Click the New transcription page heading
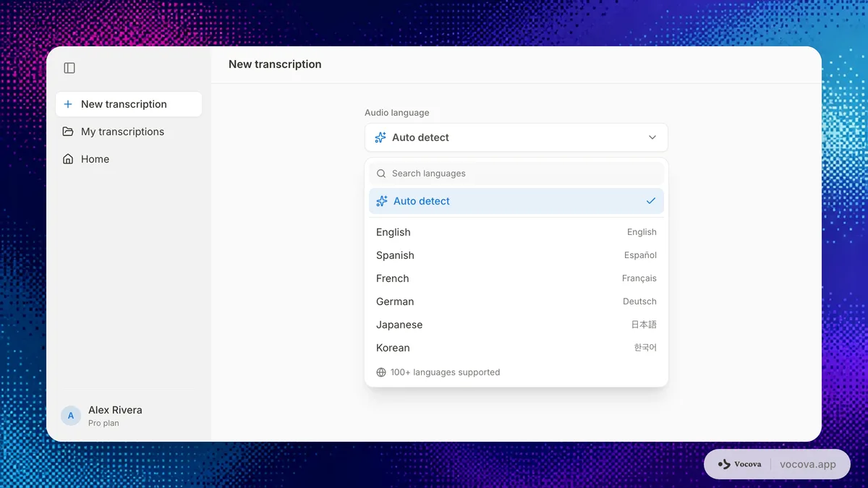Viewport: 868px width, 488px height. pyautogui.click(x=275, y=64)
